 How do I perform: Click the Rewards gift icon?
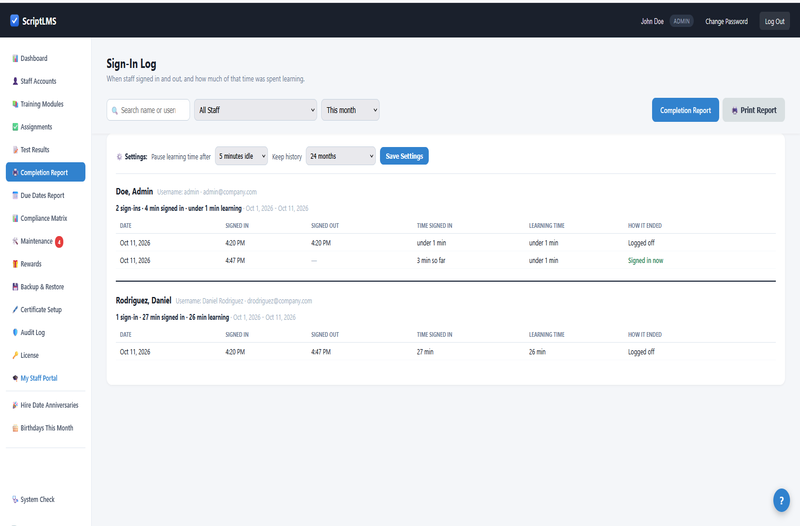coord(15,264)
